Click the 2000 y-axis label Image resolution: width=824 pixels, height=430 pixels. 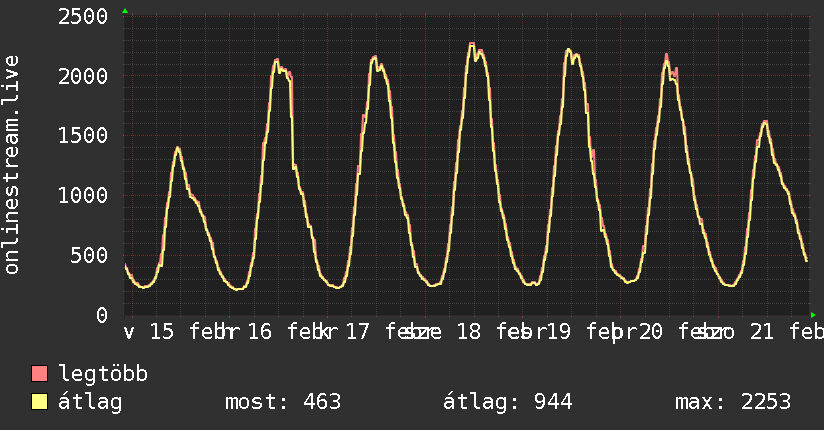coord(84,76)
